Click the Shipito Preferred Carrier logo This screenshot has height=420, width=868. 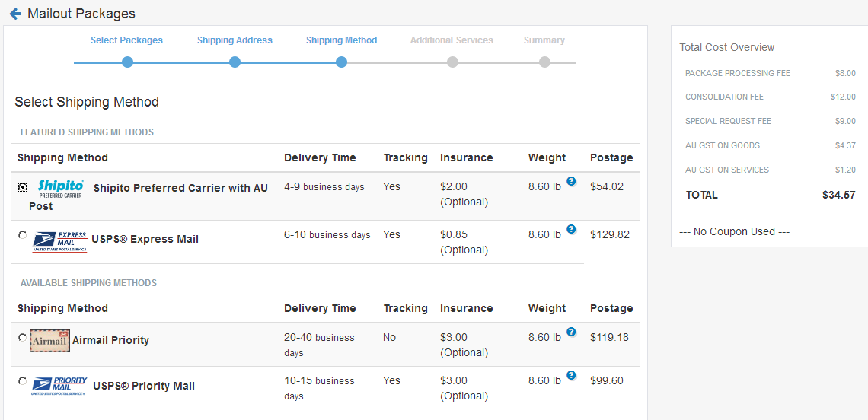60,189
